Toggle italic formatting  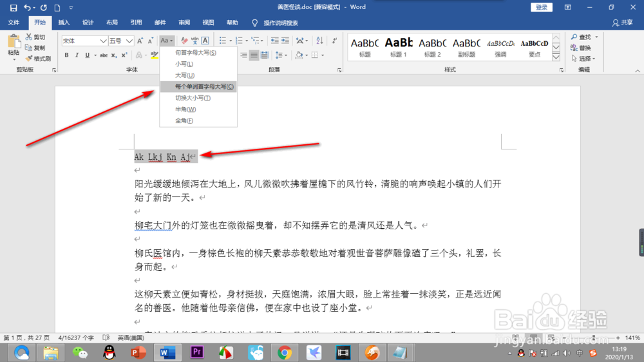[77, 55]
